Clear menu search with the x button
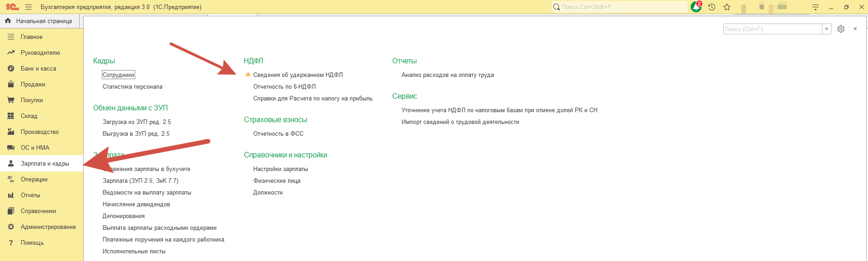 [826, 29]
